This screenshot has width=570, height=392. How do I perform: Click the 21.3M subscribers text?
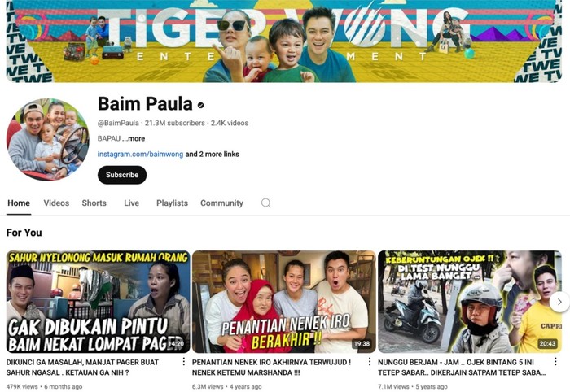point(175,123)
